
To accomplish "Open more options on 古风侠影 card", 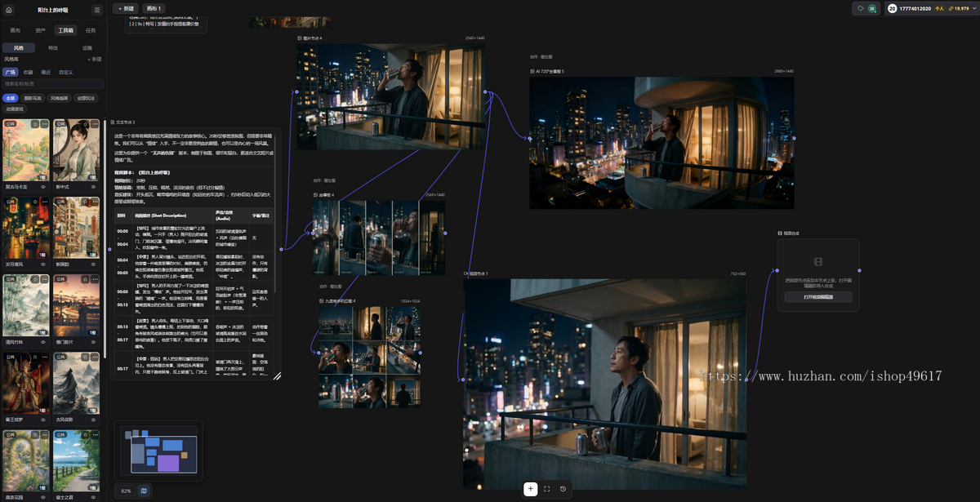I will [95, 358].
